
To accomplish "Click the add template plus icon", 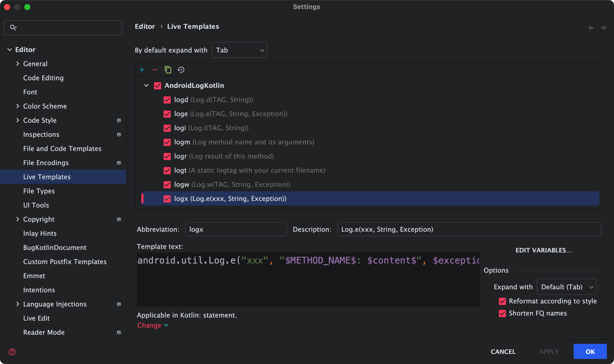I will [x=142, y=70].
